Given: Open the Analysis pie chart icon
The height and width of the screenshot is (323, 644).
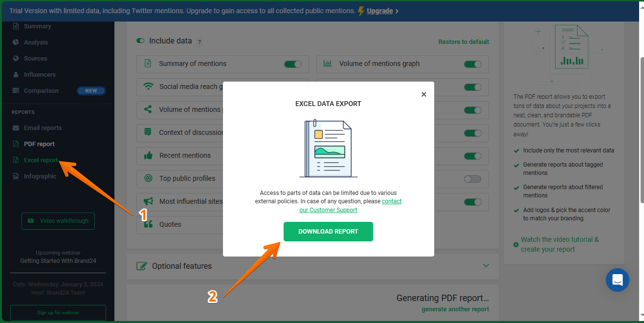Looking at the screenshot, I should pos(16,43).
